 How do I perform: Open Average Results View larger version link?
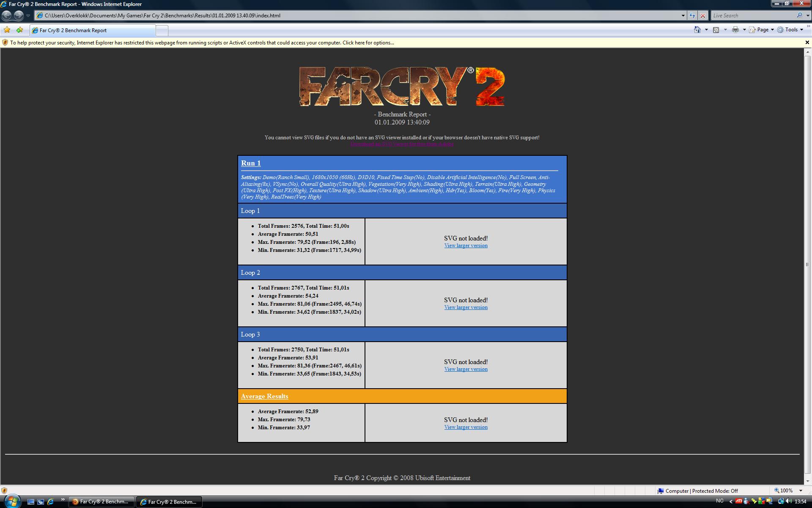pyautogui.click(x=466, y=427)
